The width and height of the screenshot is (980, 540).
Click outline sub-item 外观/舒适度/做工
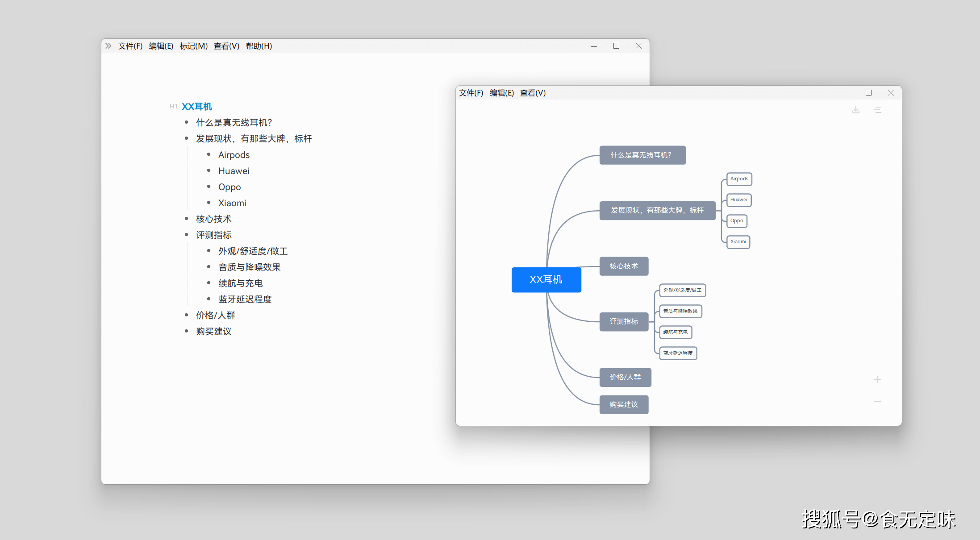(253, 251)
